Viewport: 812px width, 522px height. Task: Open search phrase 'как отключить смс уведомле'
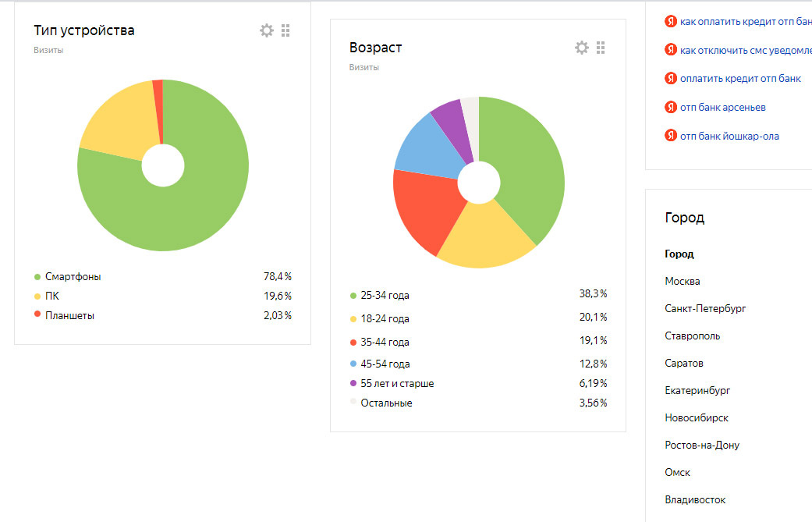746,50
